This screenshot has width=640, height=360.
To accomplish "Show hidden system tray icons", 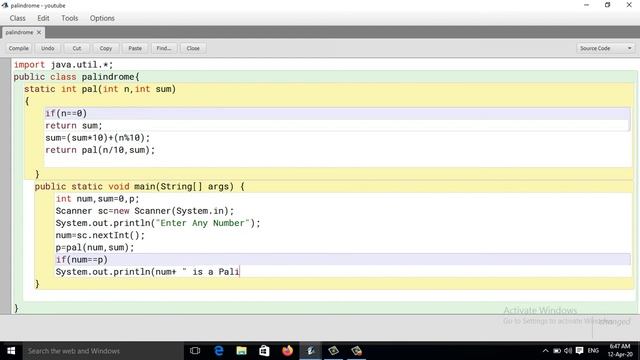I will (x=546, y=351).
